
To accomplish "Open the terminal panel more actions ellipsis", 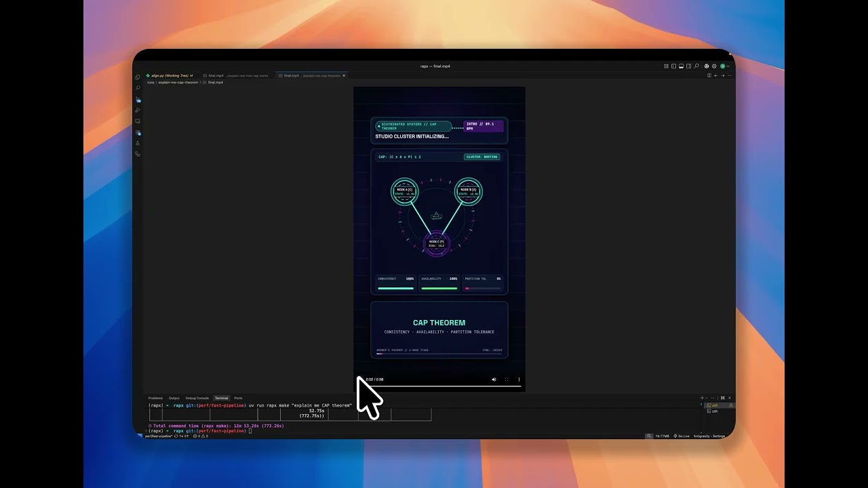I will click(x=713, y=398).
